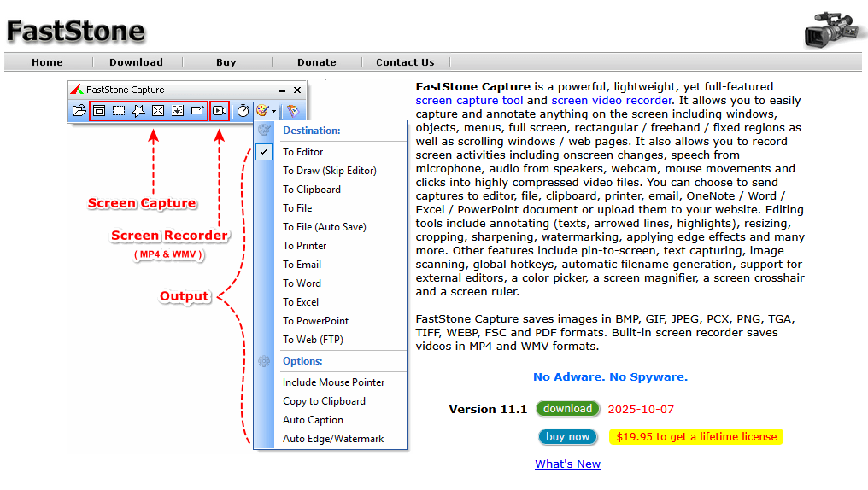The height and width of the screenshot is (490, 868).
Task: Expand the output palette dropdown arrow
Action: [273, 111]
